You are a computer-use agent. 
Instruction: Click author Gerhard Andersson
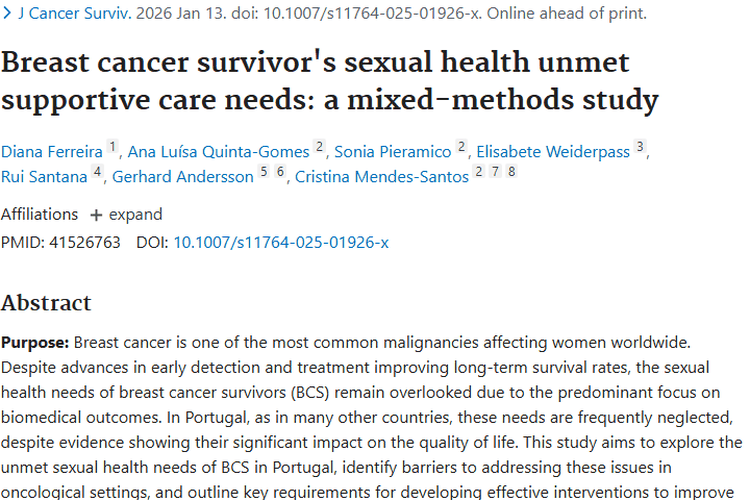pyautogui.click(x=182, y=177)
